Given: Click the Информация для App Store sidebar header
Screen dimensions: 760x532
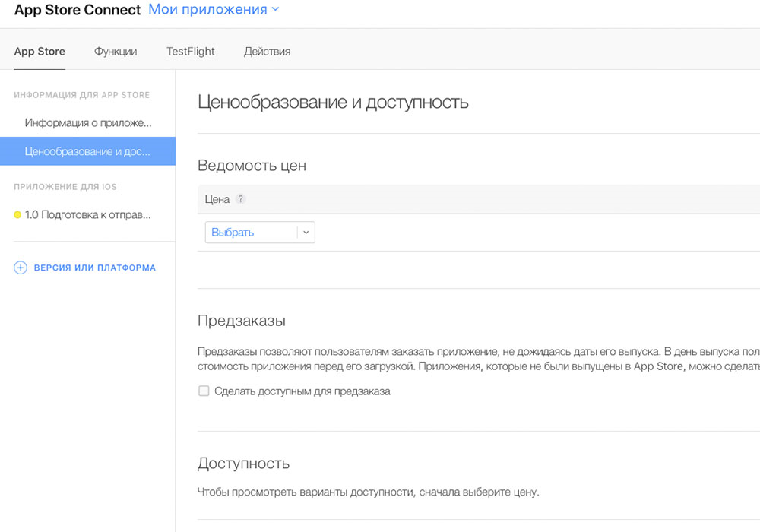Looking at the screenshot, I should click(82, 95).
